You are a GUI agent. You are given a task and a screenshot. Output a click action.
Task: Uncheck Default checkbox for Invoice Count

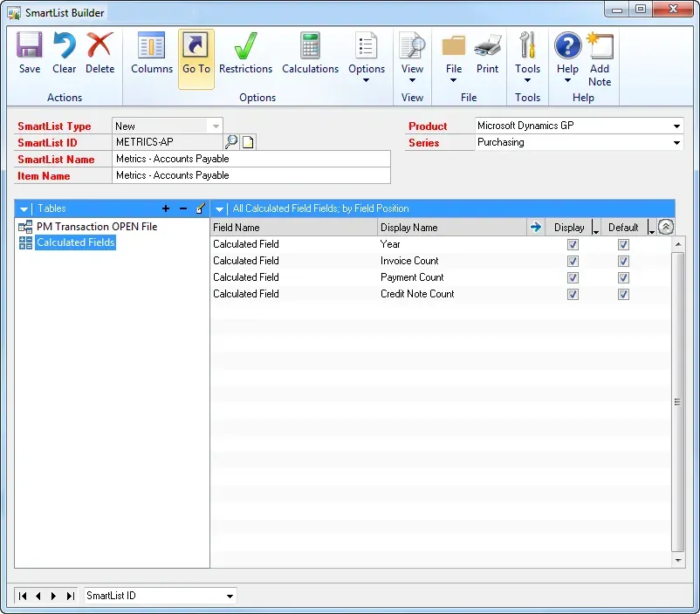point(623,262)
